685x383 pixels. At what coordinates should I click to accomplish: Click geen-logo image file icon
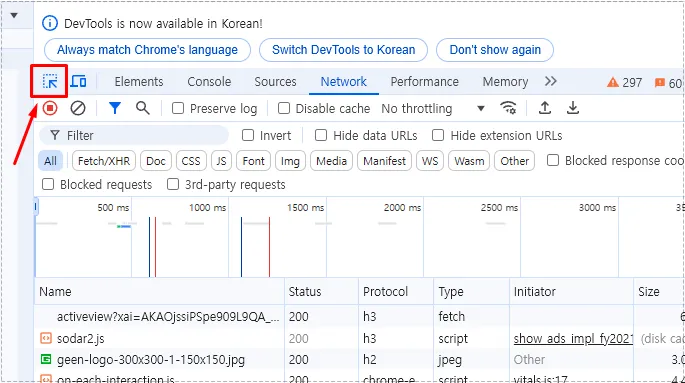pyautogui.click(x=45, y=359)
